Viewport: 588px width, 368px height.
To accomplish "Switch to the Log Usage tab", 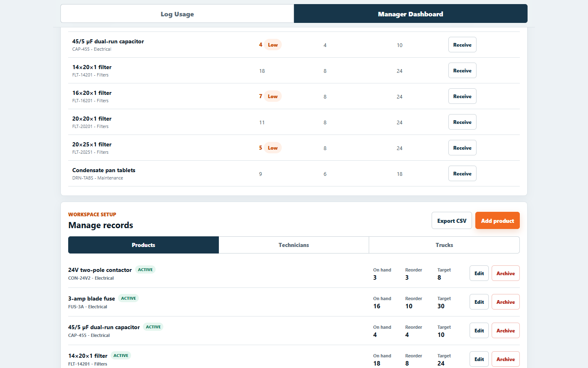I will (177, 14).
